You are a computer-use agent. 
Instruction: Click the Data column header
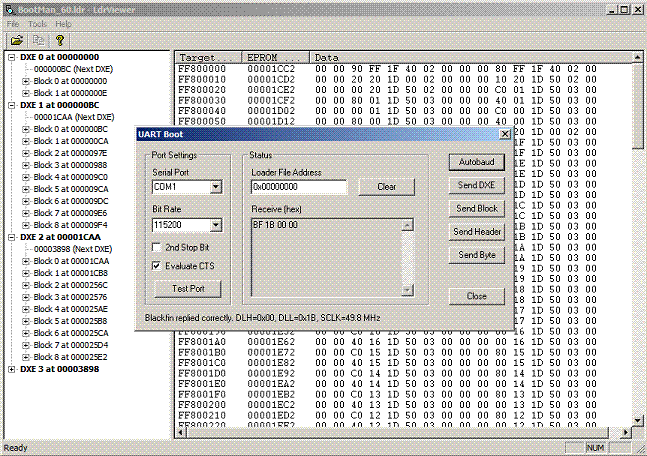click(470, 57)
